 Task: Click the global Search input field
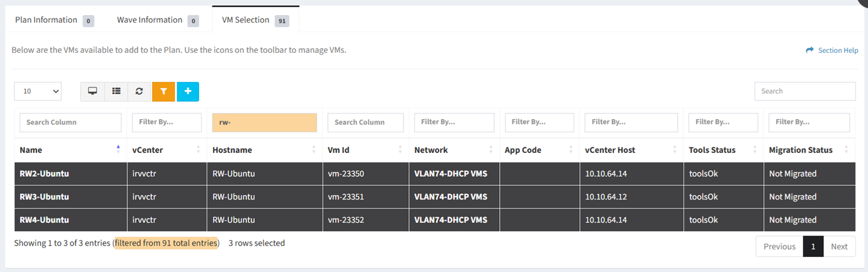805,91
